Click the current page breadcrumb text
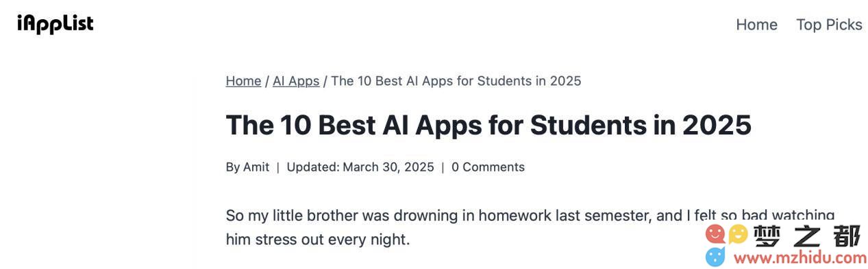The width and height of the screenshot is (868, 269). 456,81
